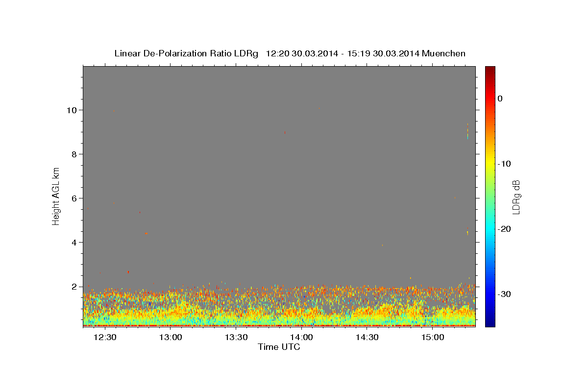Click the colorbar value label -10

[x=504, y=164]
